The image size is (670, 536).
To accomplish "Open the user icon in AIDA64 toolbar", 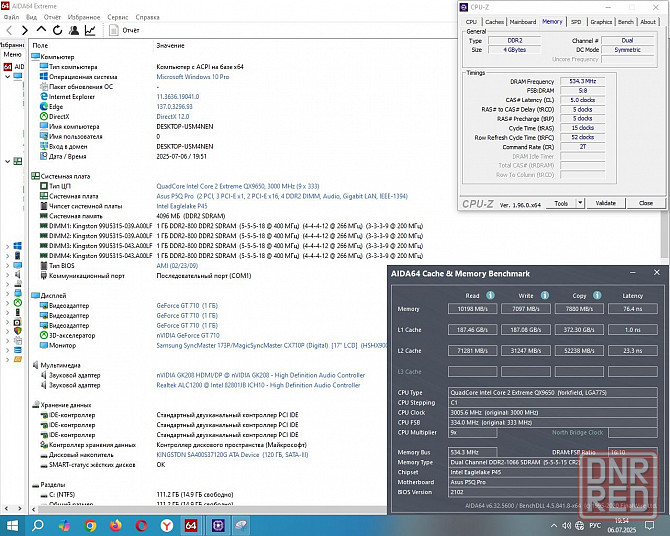I will [74, 30].
